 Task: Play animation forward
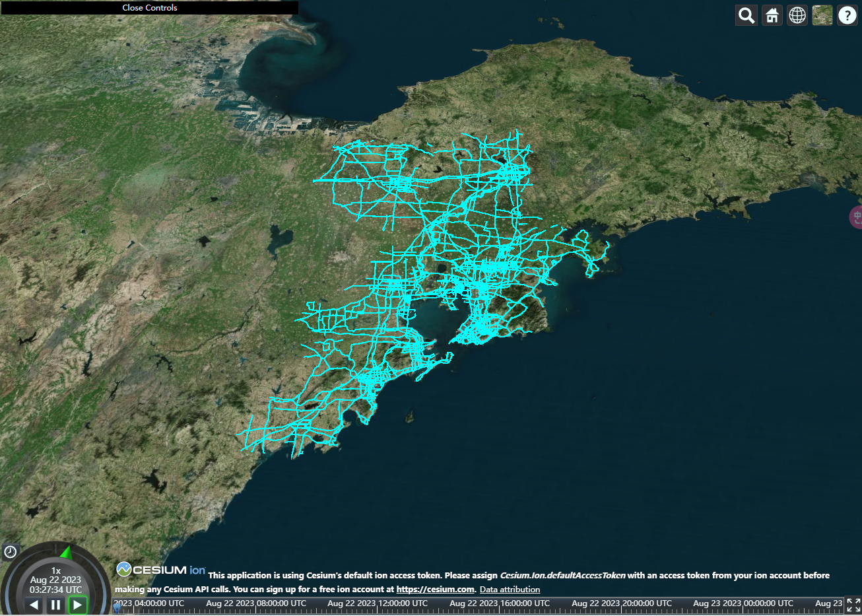[78, 604]
